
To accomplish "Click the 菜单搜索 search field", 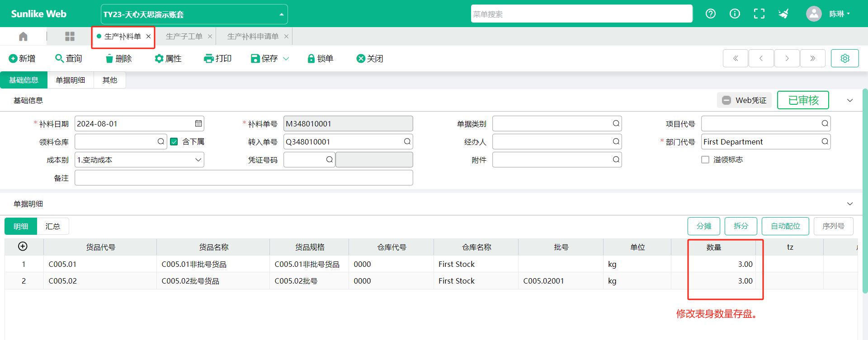I will tap(581, 14).
